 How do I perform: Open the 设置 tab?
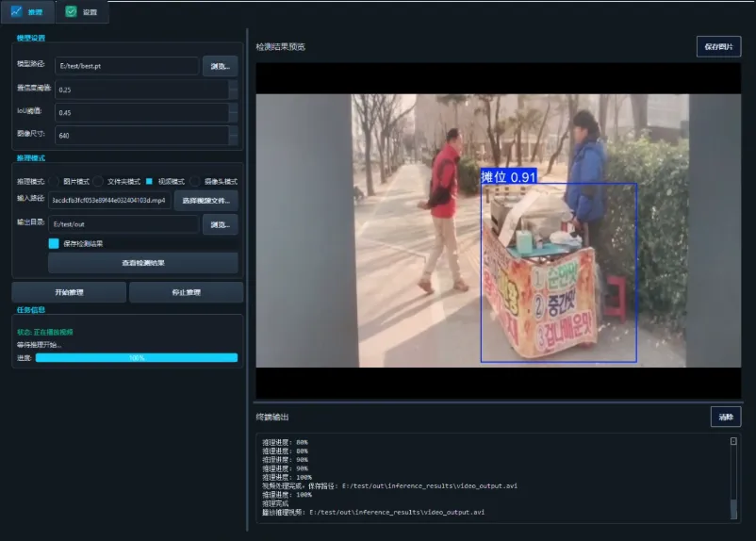coord(81,11)
